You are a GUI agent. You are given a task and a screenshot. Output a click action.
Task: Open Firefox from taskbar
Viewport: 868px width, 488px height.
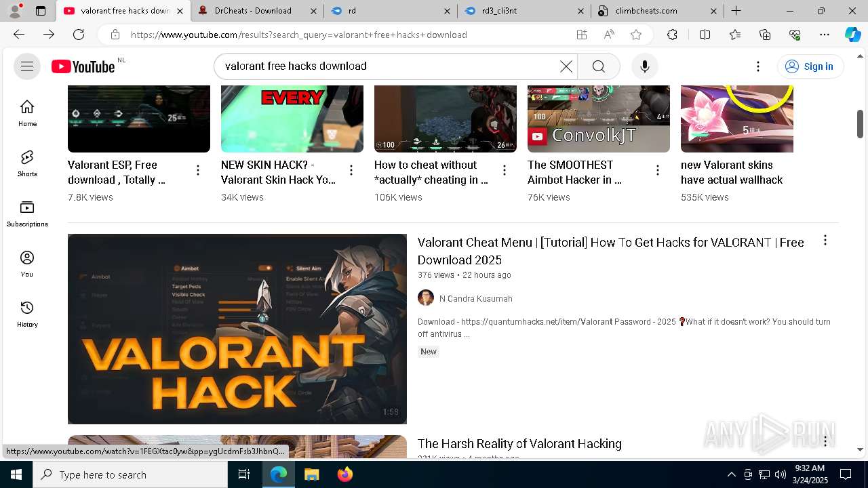(344, 474)
